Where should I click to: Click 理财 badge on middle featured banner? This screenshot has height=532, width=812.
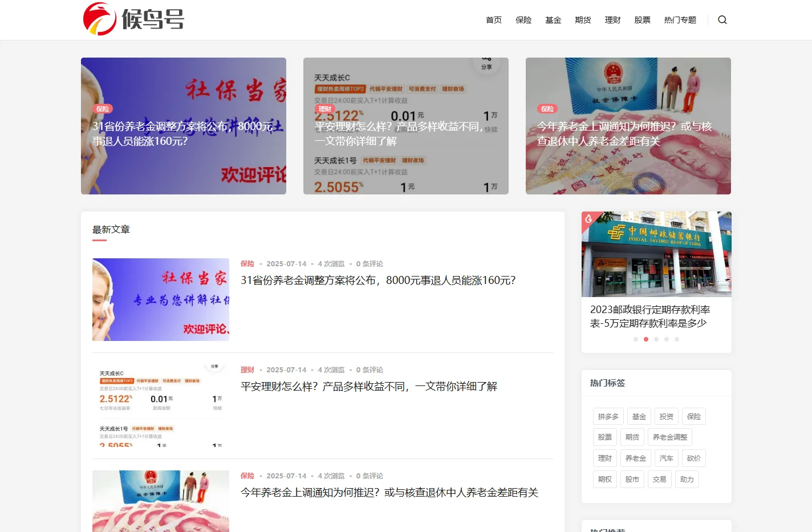tap(325, 109)
